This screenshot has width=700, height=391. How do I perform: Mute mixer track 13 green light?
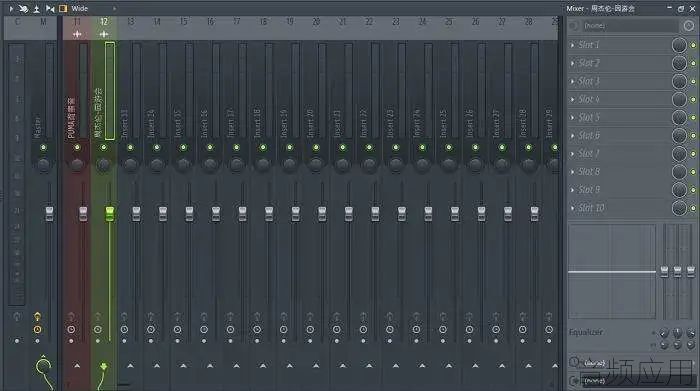(130, 147)
